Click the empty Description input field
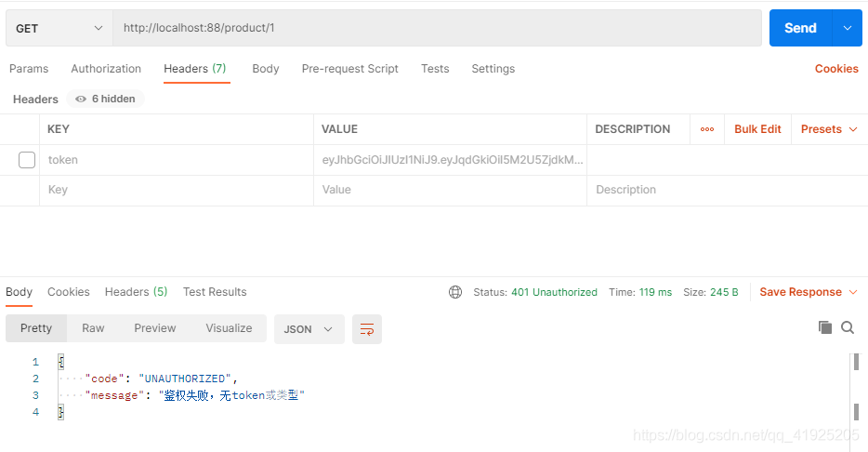The width and height of the screenshot is (868, 452). tap(728, 190)
